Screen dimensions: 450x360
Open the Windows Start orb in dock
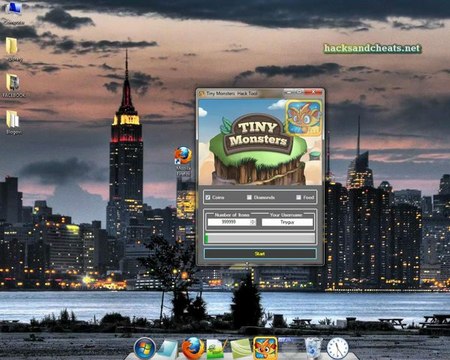[x=145, y=348]
